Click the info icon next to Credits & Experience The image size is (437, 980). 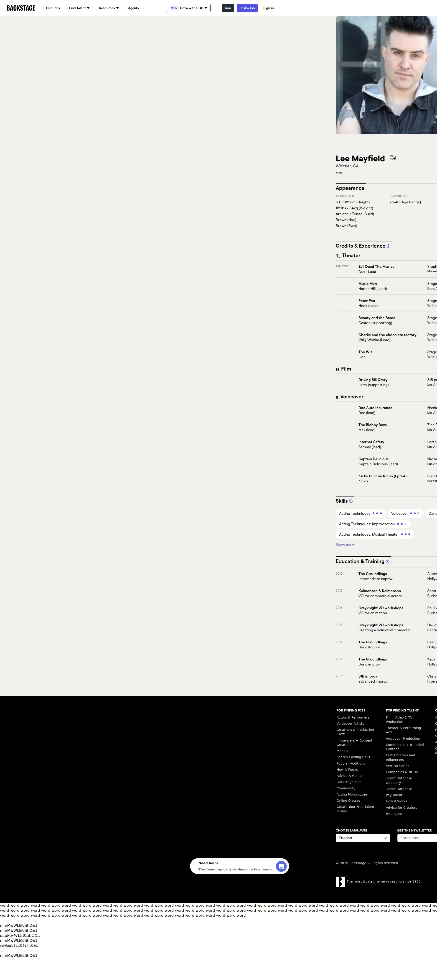tap(388, 246)
